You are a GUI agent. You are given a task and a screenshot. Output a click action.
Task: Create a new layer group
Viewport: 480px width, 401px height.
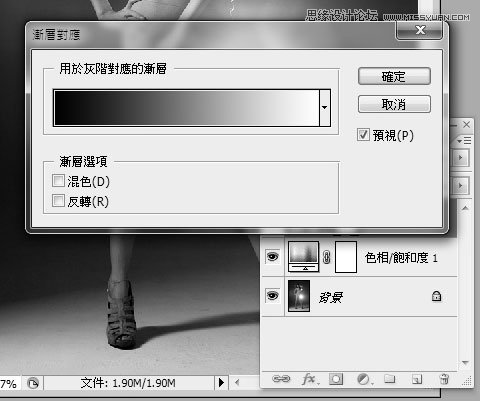coord(389,379)
